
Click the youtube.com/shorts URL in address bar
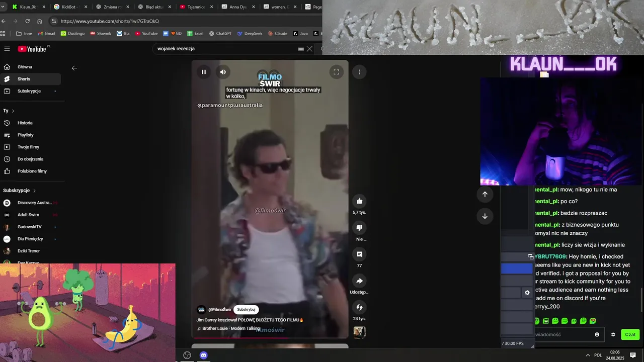pos(110,21)
